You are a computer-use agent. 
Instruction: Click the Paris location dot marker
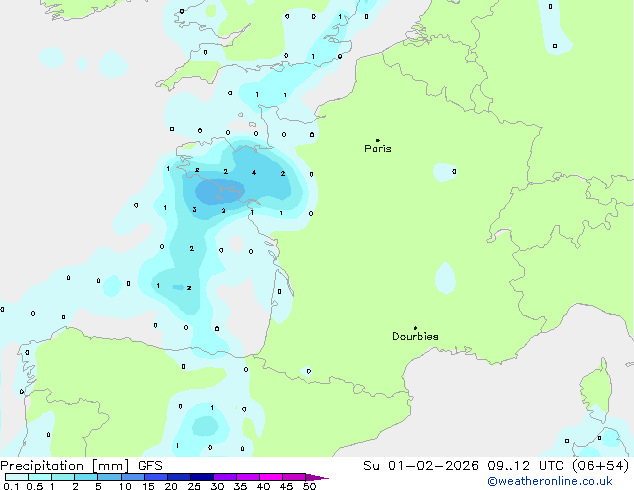tap(378, 140)
